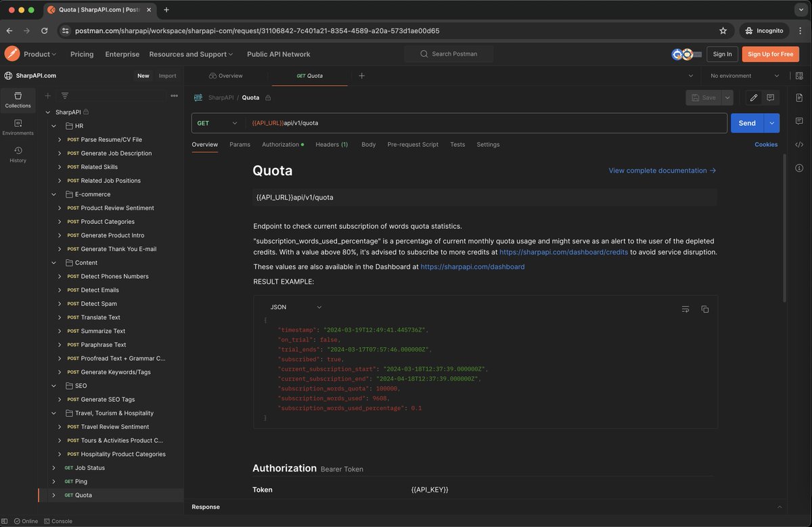This screenshot has height=527, width=812.
Task: Reload the browser page
Action: 45,30
